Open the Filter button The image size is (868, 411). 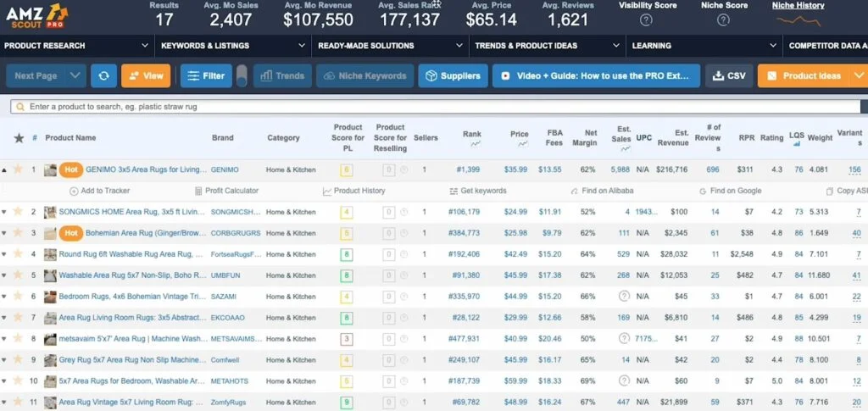click(206, 75)
